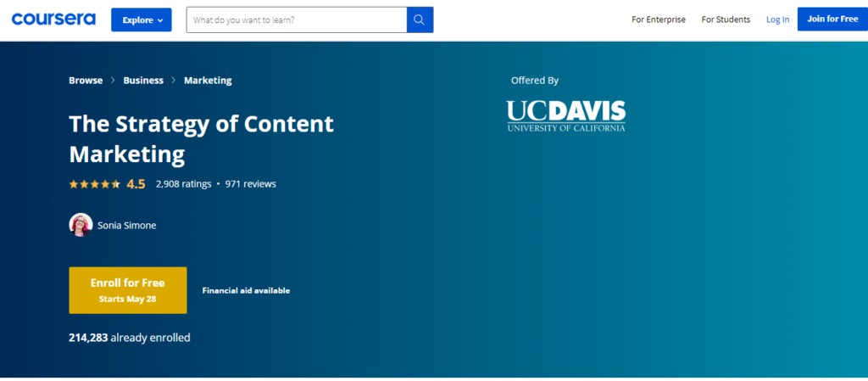Viewport: 868px width, 381px height.
Task: Click the Offered By label
Action: tap(535, 81)
